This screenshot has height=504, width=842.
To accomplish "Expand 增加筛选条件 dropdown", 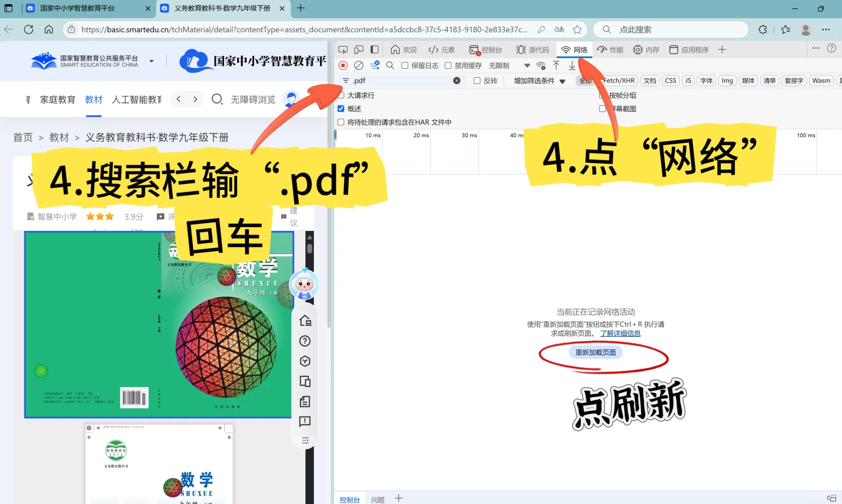I will pyautogui.click(x=539, y=80).
